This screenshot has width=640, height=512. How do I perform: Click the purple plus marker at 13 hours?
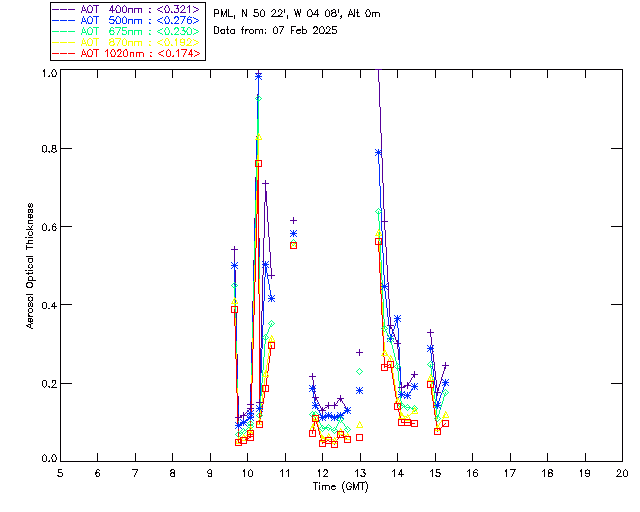tap(360, 352)
